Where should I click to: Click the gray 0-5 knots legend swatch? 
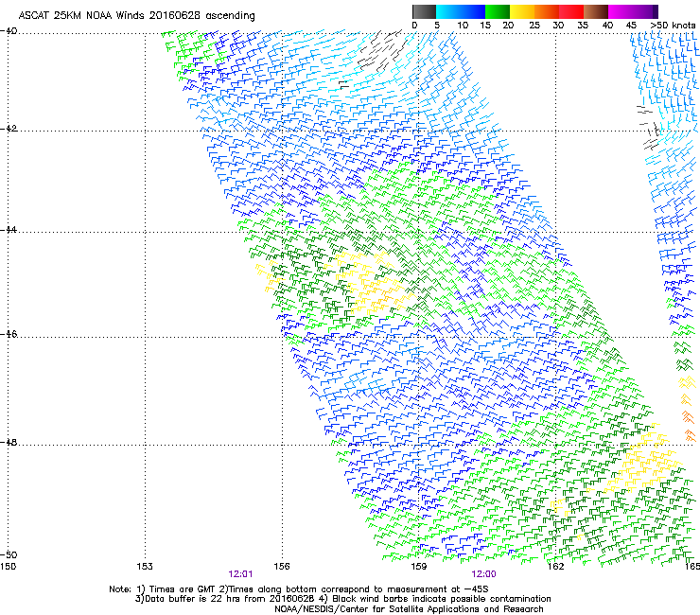tap(424, 11)
